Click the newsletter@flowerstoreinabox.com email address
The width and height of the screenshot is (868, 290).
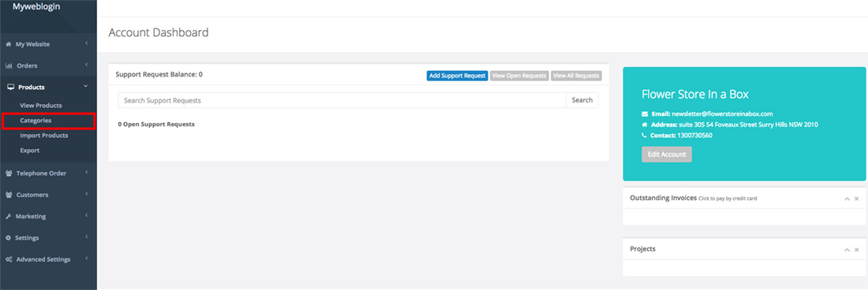point(722,113)
